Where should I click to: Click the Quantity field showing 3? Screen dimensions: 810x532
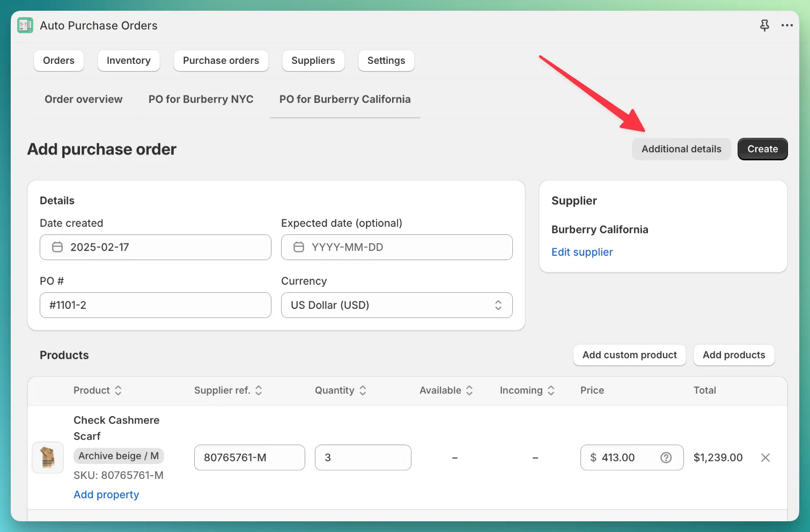pyautogui.click(x=363, y=457)
